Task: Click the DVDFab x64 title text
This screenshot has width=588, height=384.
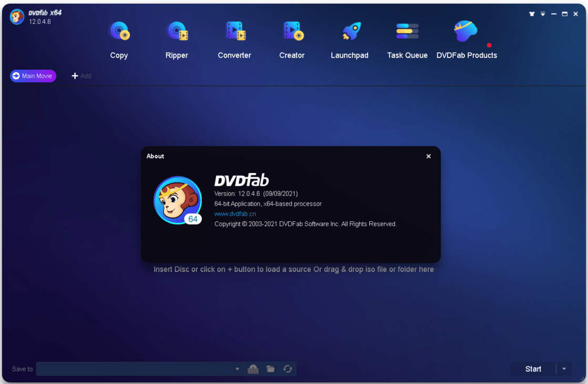Action: (x=45, y=13)
